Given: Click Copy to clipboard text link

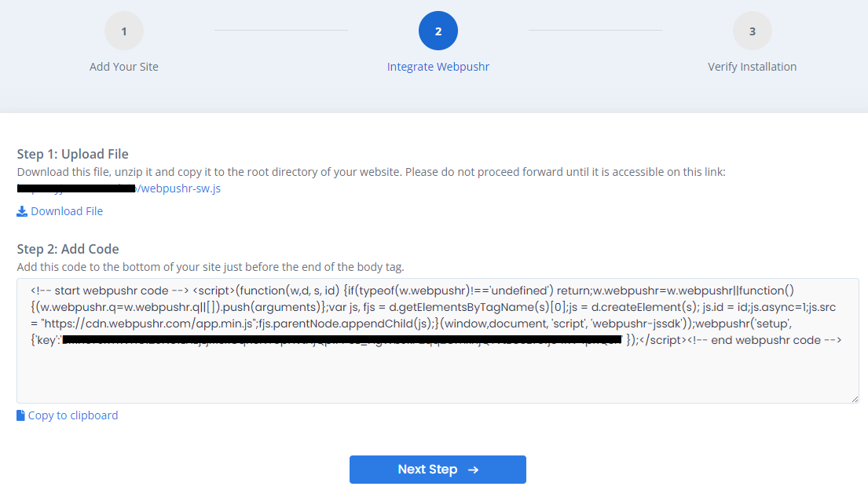Looking at the screenshot, I should click(73, 415).
